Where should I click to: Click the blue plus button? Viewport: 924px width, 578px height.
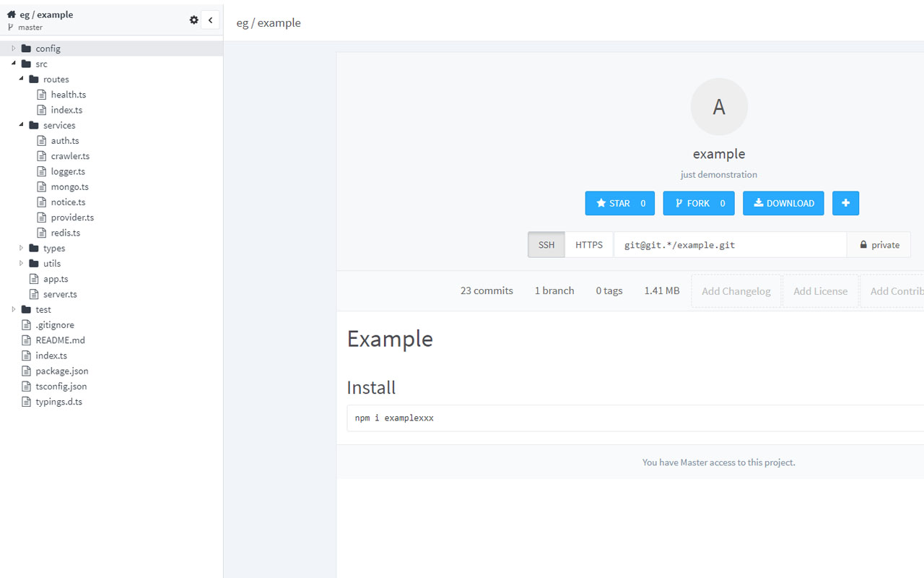845,203
